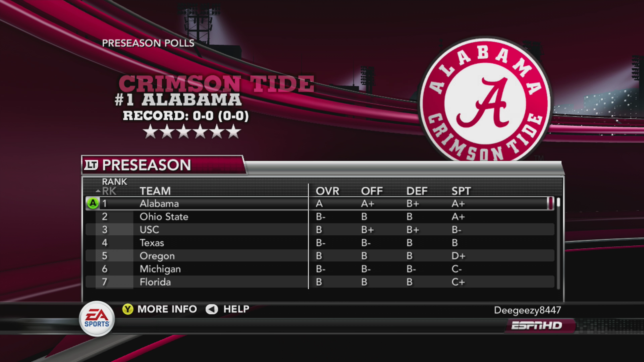Screen dimensions: 644x362
Task: Sort by rank using RK arrow
Action: pyautogui.click(x=106, y=191)
